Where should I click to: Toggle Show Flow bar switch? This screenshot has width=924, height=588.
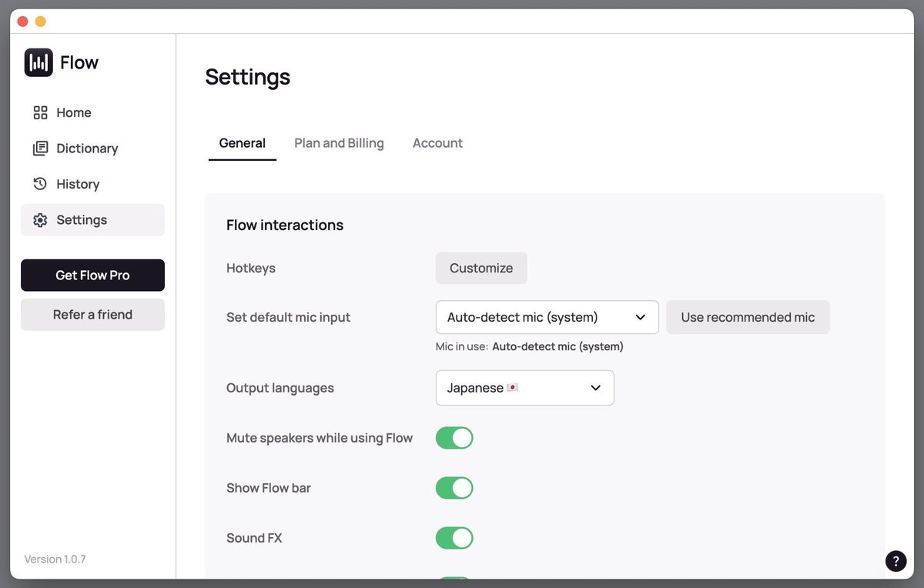pyautogui.click(x=454, y=488)
